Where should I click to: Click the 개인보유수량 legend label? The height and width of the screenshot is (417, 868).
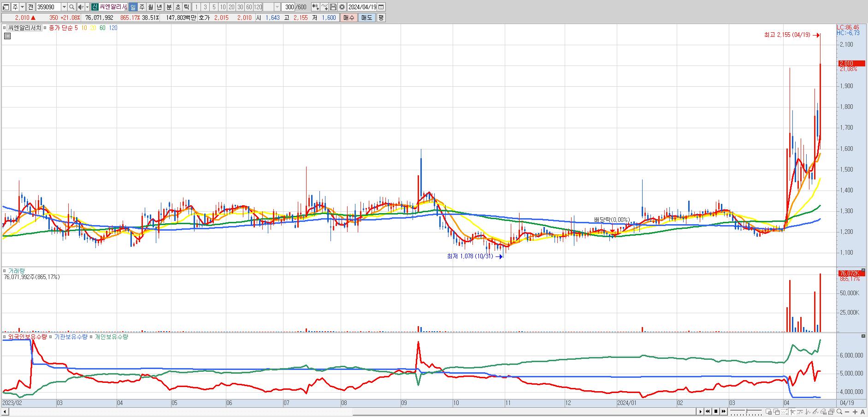pyautogui.click(x=111, y=337)
